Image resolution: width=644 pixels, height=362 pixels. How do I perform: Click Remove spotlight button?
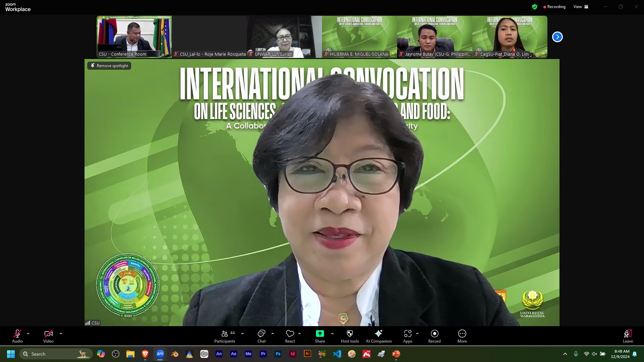click(x=109, y=66)
